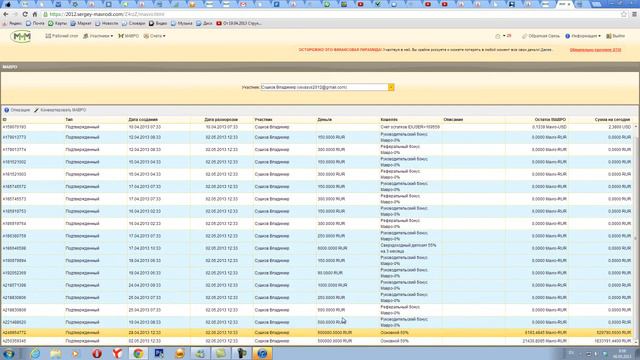Launch Internet Explorer from taskbar
This screenshot has height=360, width=640.
36,353
